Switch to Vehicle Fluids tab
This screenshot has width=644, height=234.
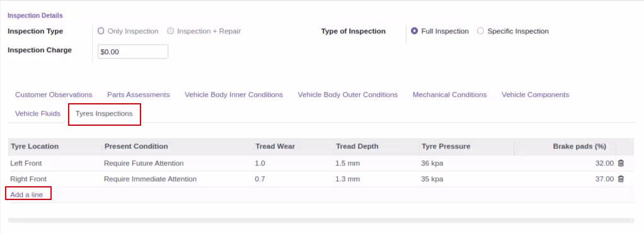(38, 113)
